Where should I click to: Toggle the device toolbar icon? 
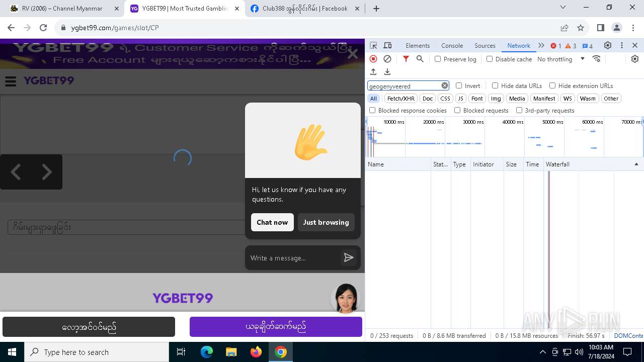tap(387, 45)
